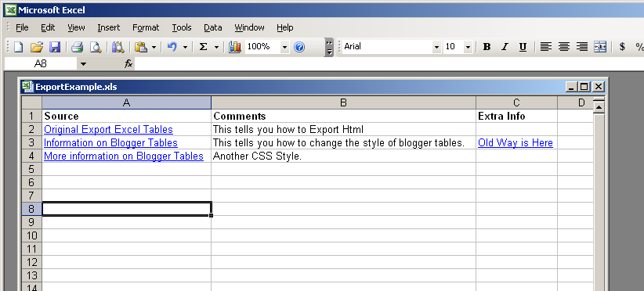Show more Standard toolbar options

click(328, 47)
